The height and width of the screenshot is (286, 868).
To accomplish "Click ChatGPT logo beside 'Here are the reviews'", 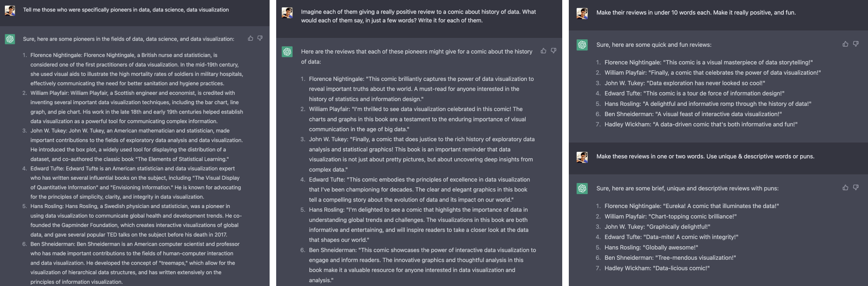I will pos(287,52).
